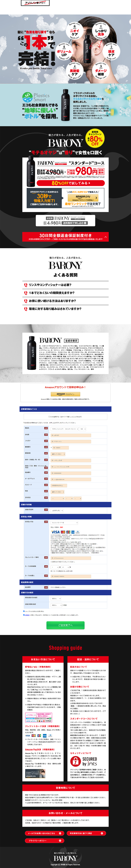Image resolution: width=131 pixels, height=868 pixels.
Task: Open the お支払い方法 payment method dropdown
Action: [64, 523]
